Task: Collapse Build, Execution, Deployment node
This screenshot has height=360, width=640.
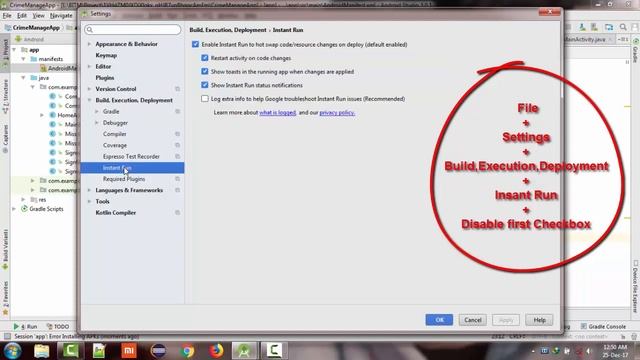Action: (89, 100)
